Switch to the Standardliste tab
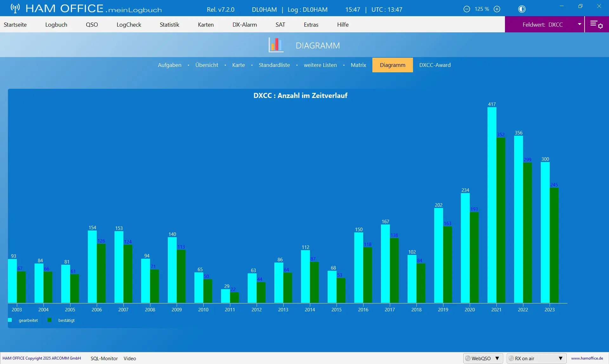This screenshot has height=364, width=609. point(274,65)
